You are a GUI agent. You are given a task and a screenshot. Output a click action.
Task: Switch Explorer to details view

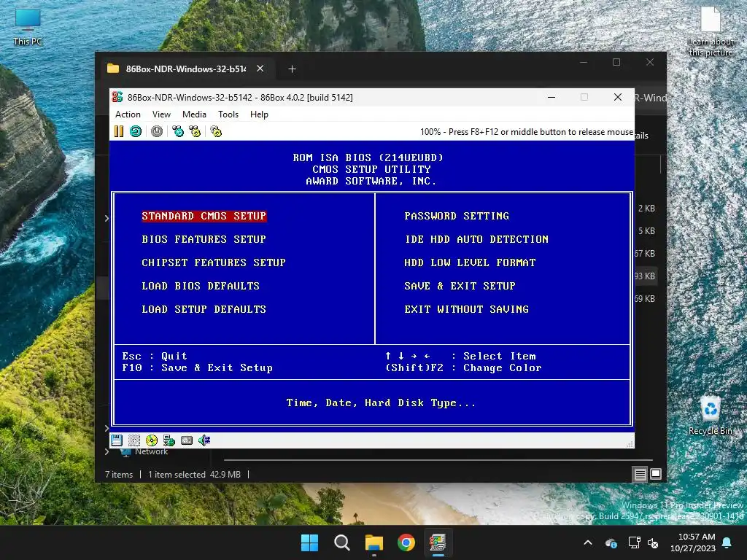(x=640, y=474)
